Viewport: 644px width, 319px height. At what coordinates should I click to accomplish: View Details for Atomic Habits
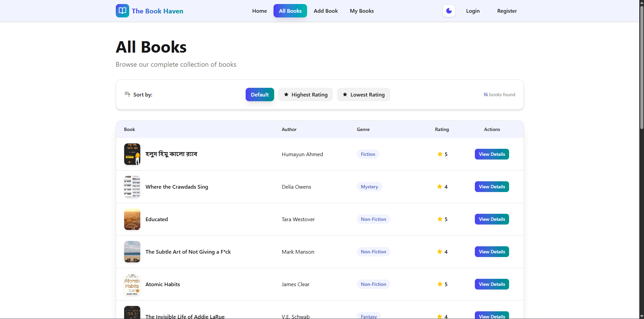tap(492, 284)
